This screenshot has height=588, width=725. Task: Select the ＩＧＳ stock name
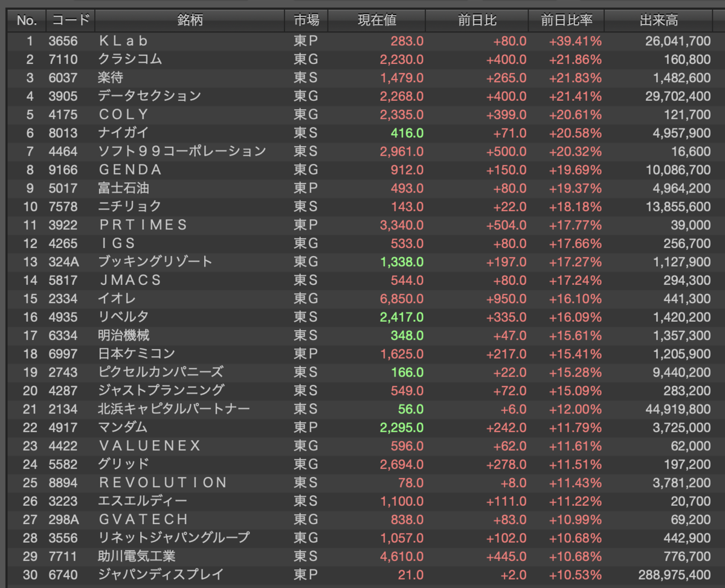(117, 243)
